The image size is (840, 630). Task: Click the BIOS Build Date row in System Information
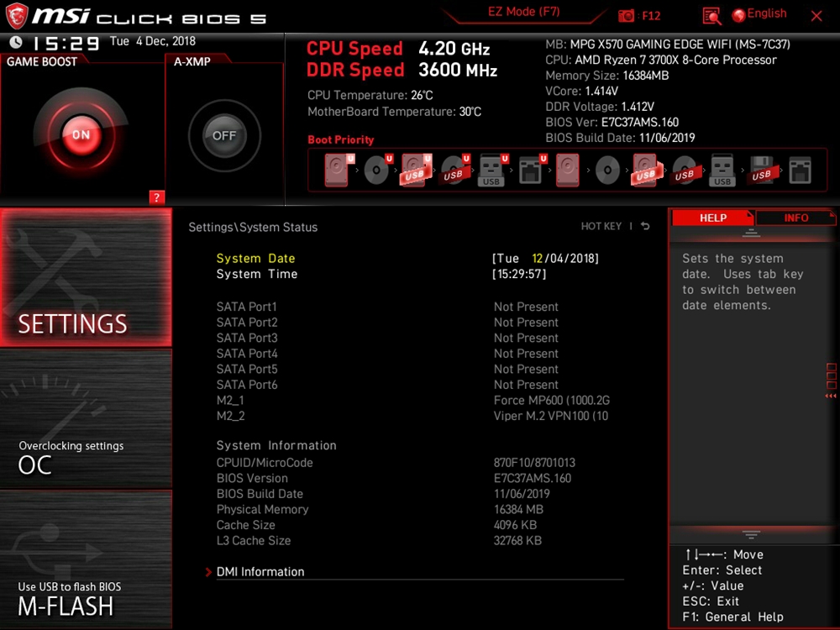[383, 493]
